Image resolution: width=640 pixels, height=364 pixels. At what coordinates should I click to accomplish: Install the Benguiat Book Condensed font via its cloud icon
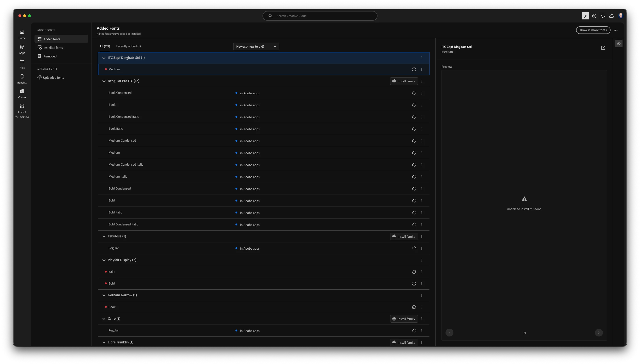pyautogui.click(x=414, y=93)
